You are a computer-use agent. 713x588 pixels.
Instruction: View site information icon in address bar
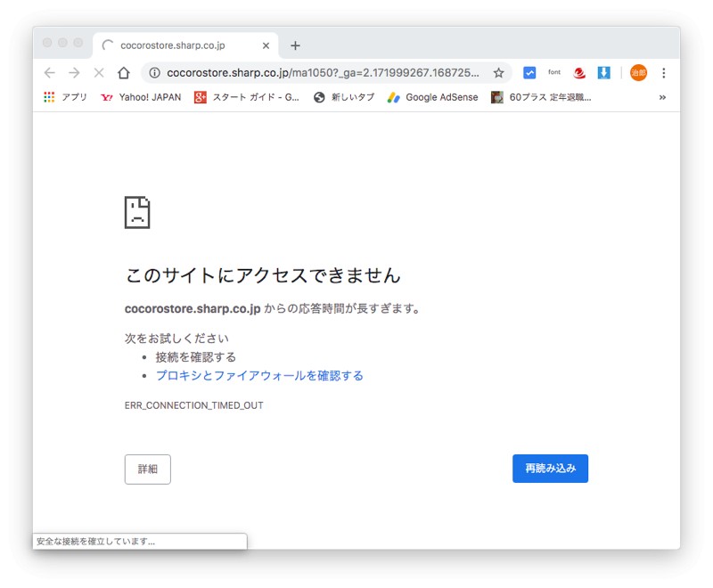154,73
